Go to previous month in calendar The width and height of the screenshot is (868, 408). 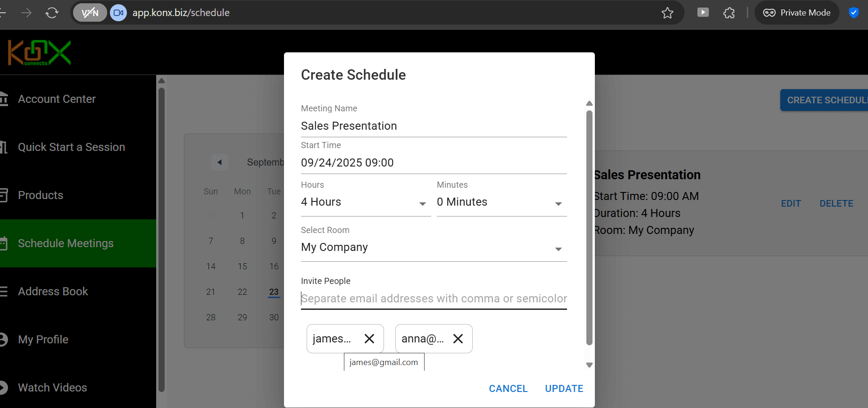point(219,162)
